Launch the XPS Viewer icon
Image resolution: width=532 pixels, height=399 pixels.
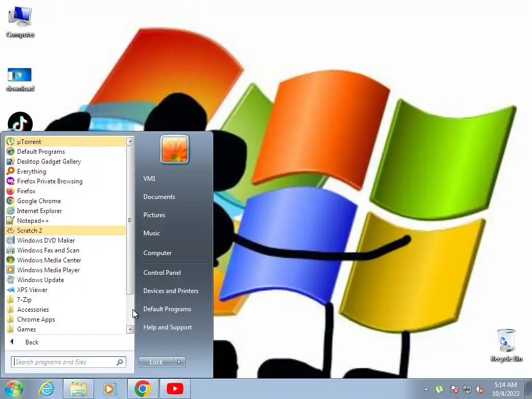[x=10, y=289]
